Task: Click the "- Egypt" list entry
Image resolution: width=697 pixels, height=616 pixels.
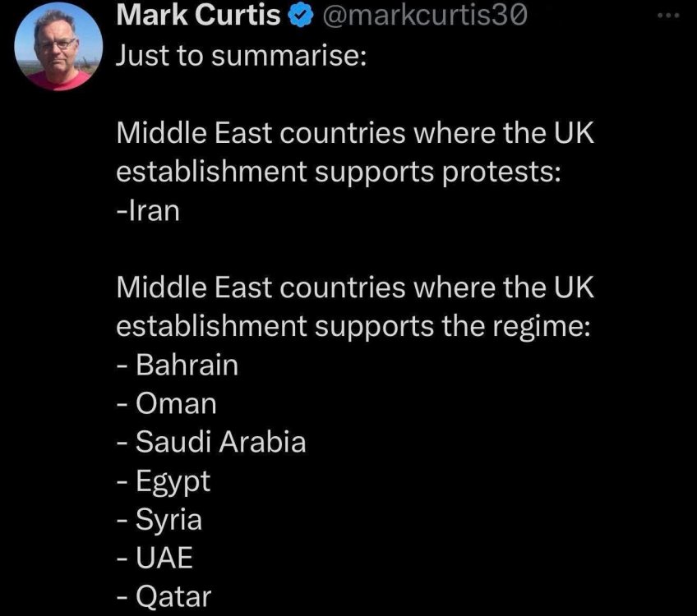Action: [x=164, y=480]
